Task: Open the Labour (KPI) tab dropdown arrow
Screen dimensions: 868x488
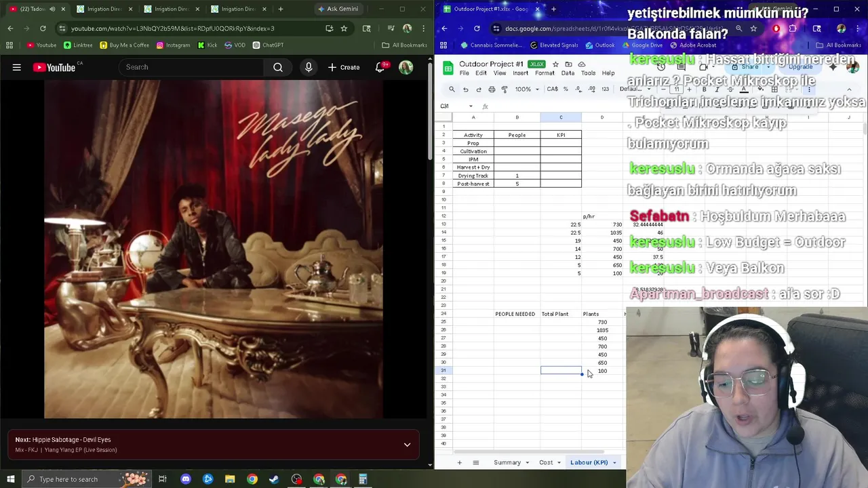Action: coord(614,463)
